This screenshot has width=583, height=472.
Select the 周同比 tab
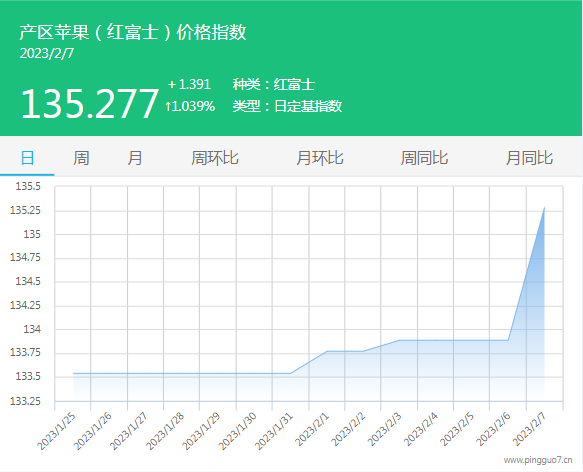click(424, 158)
